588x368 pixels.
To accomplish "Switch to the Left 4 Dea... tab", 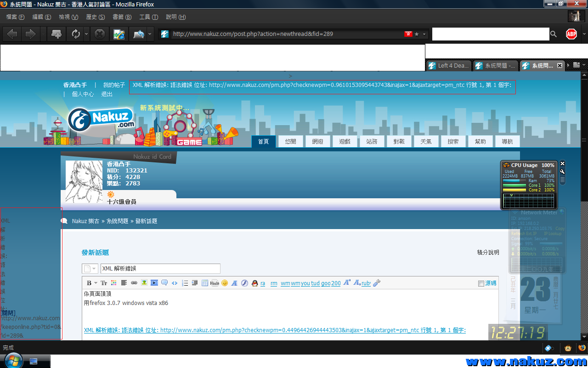I will point(448,65).
